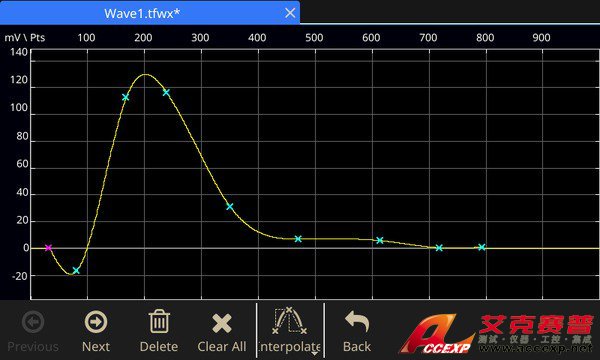Select the cyan point near 30 mV
This screenshot has width=600, height=360.
(x=230, y=207)
